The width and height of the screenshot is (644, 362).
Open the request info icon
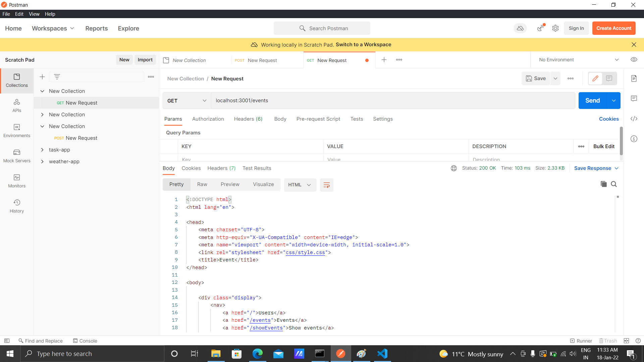point(634,139)
